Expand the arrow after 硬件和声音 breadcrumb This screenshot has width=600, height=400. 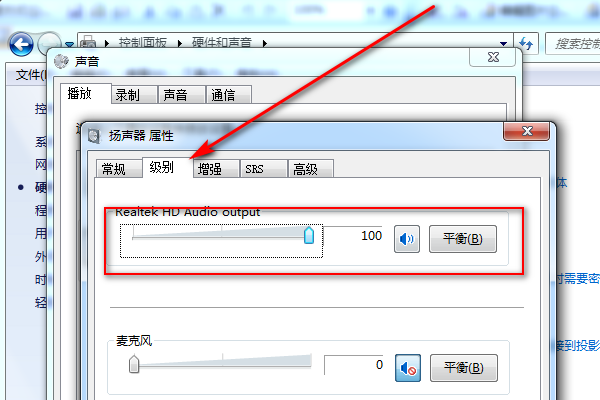[x=264, y=43]
